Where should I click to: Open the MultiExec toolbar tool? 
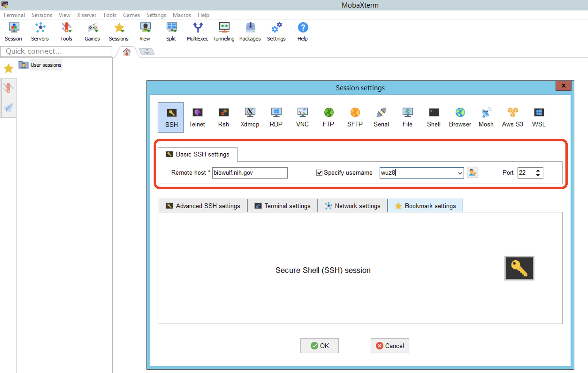[197, 32]
